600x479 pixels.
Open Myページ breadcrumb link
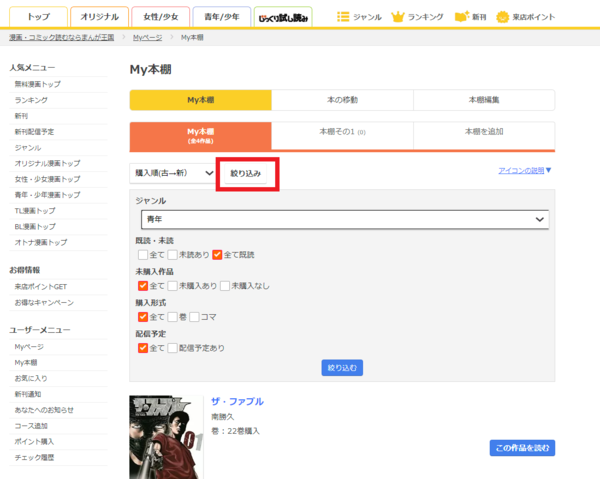click(147, 37)
